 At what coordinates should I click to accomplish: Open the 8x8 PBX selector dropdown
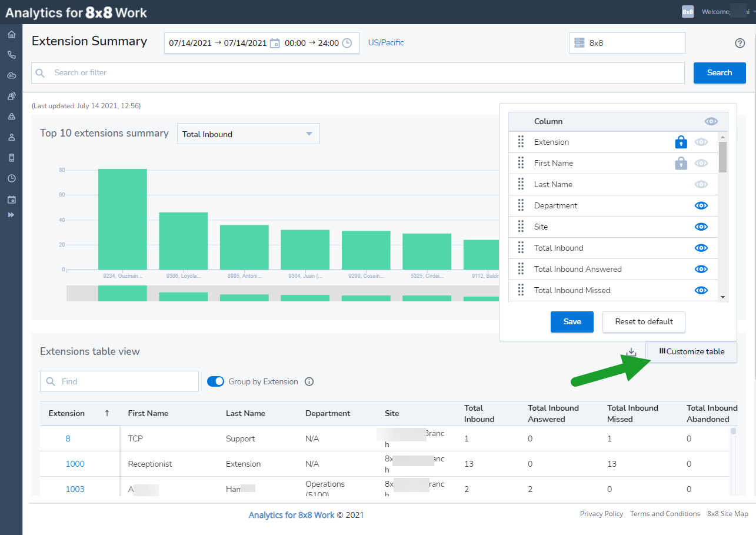[x=627, y=43]
